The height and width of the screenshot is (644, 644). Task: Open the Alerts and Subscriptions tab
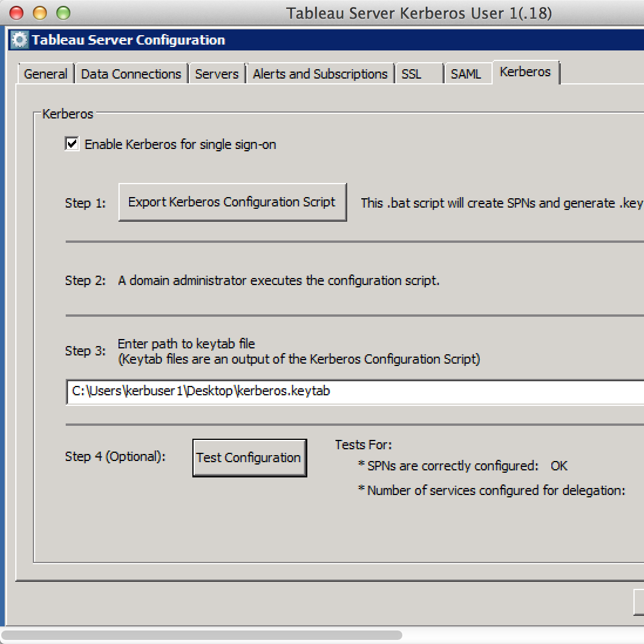[x=320, y=74]
